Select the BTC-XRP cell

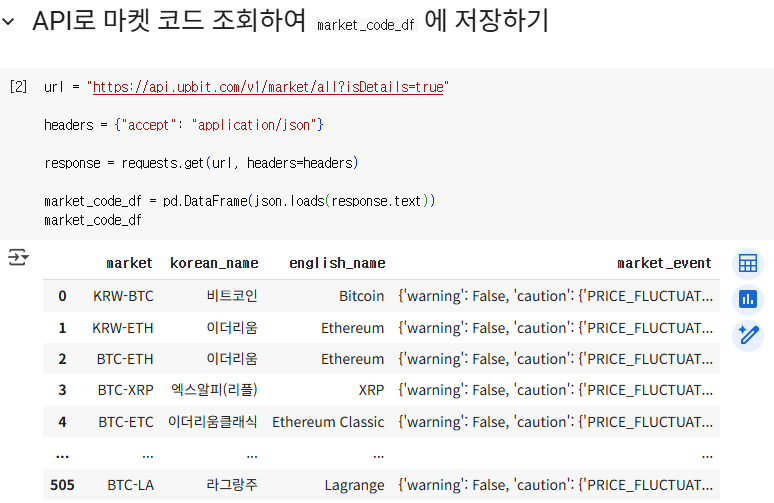(125, 390)
